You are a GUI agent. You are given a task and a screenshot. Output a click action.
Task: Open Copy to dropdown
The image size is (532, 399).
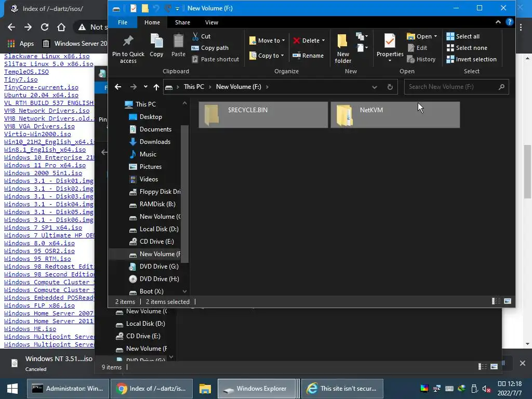pyautogui.click(x=267, y=55)
